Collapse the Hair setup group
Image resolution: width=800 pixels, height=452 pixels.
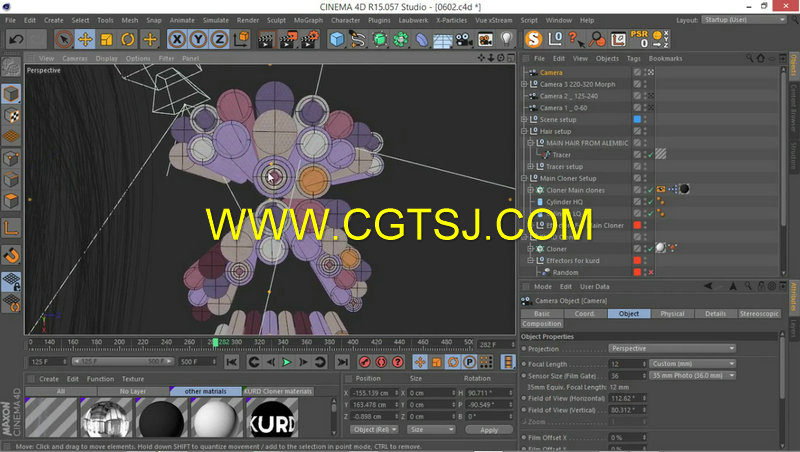pyautogui.click(x=524, y=131)
